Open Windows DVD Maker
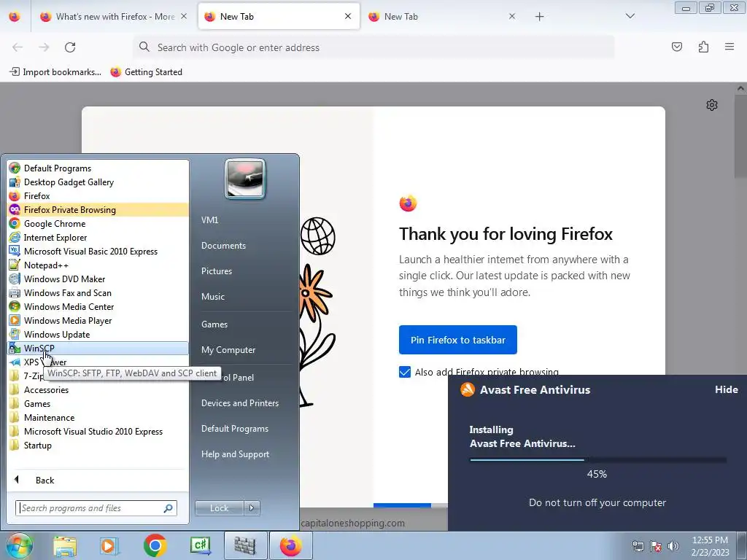This screenshot has height=560, width=747. (98, 279)
